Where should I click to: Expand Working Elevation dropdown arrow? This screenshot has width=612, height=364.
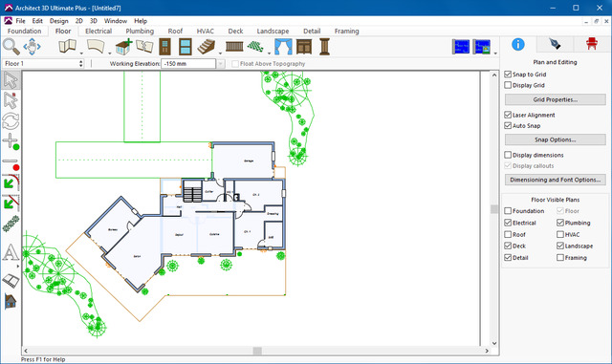click(x=221, y=64)
